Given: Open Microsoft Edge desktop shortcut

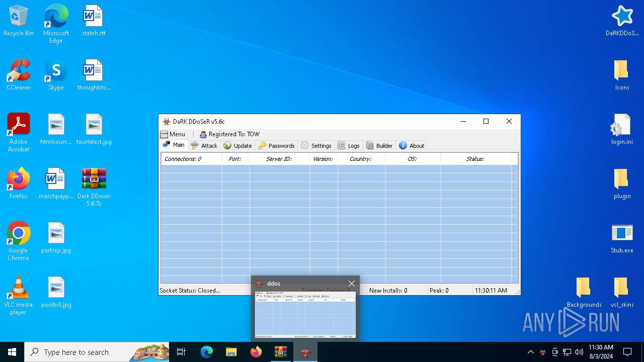Looking at the screenshot, I should click(x=56, y=24).
